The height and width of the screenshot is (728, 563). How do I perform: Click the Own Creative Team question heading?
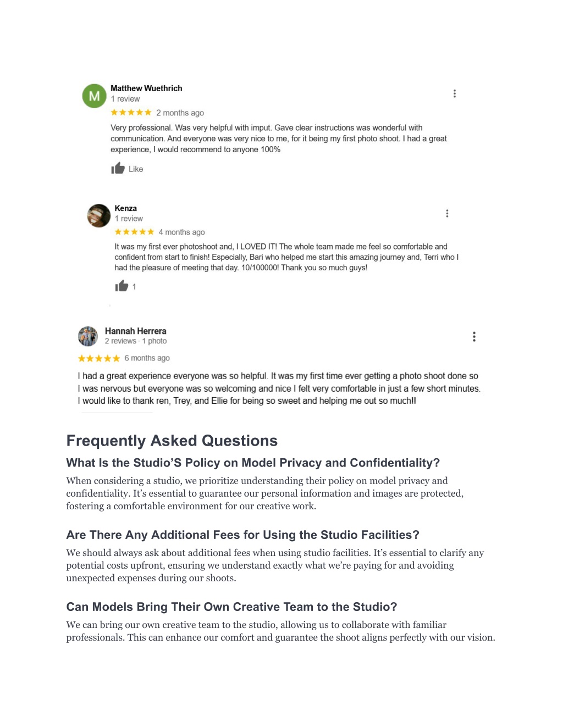231,607
